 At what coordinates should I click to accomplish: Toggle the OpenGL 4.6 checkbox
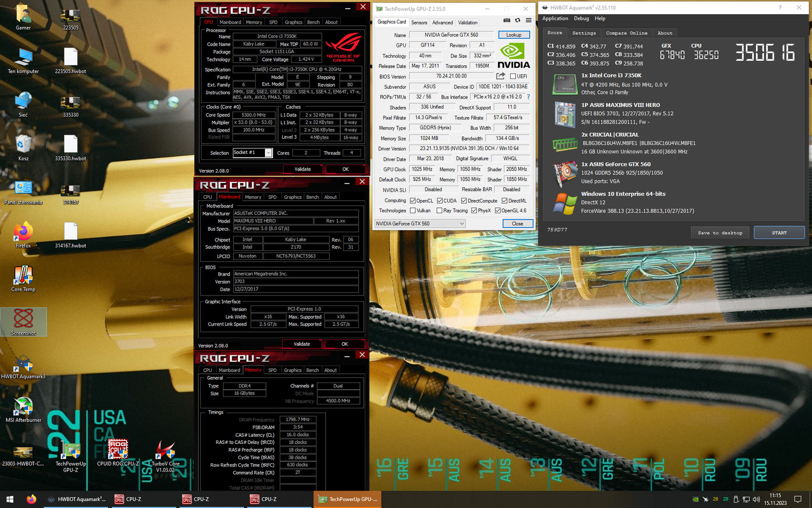(x=498, y=211)
